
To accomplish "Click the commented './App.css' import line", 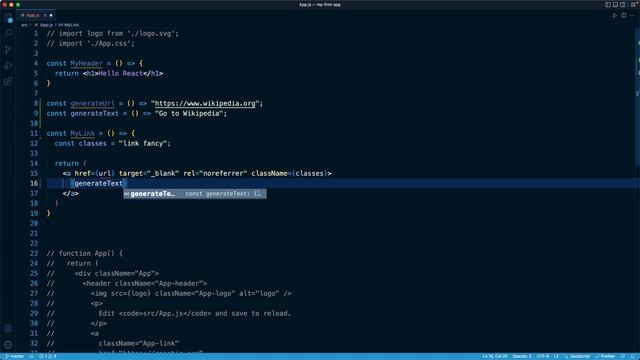I will [90, 43].
